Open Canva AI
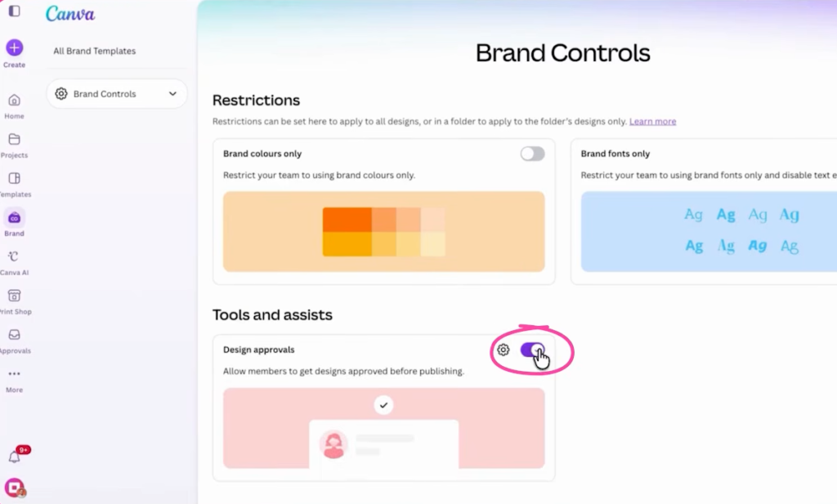Viewport: 837px width, 504px height. [15, 256]
